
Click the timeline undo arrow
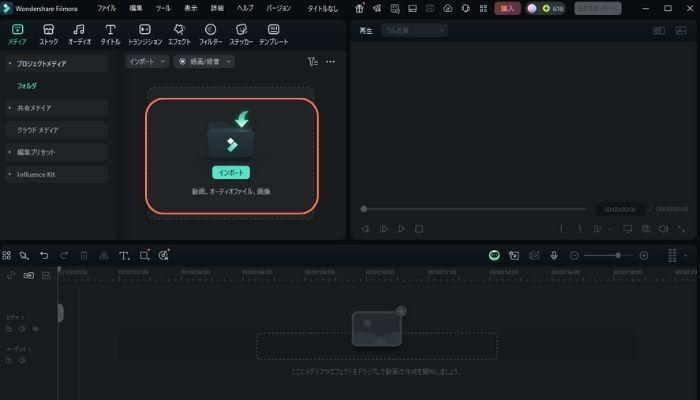point(44,255)
